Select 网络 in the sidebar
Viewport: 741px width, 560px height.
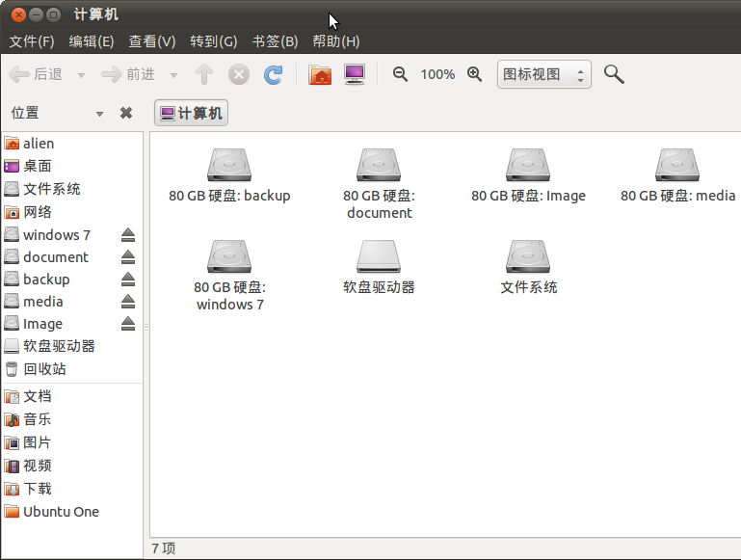(72, 212)
